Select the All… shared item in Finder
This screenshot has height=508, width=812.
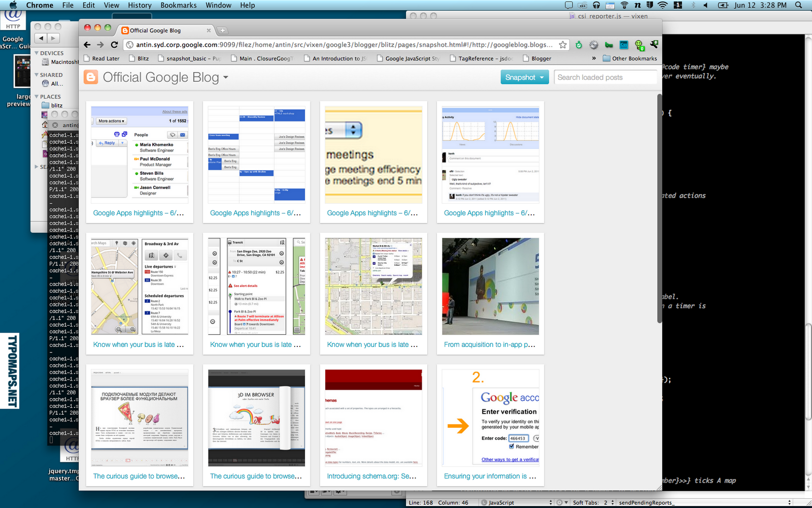53,84
